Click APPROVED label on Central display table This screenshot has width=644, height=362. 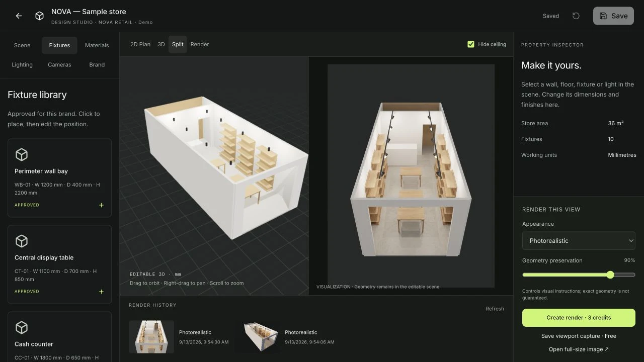[x=27, y=292]
